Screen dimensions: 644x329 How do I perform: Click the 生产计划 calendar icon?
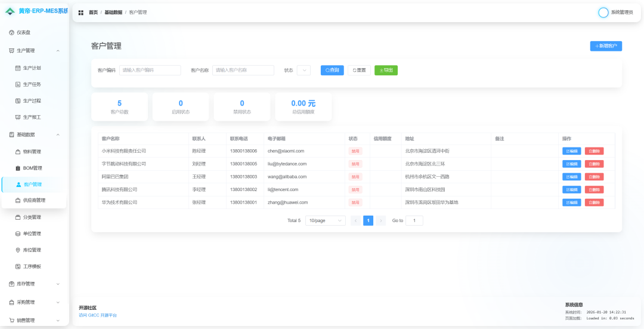(x=18, y=68)
